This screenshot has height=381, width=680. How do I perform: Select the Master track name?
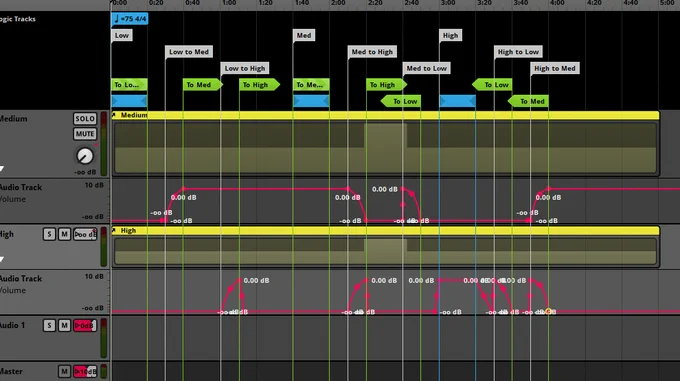11,371
